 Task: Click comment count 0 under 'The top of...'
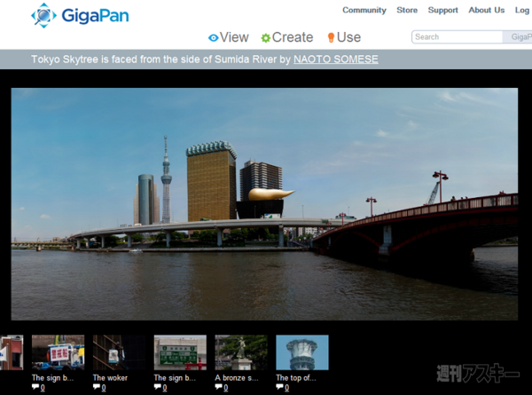click(x=286, y=387)
